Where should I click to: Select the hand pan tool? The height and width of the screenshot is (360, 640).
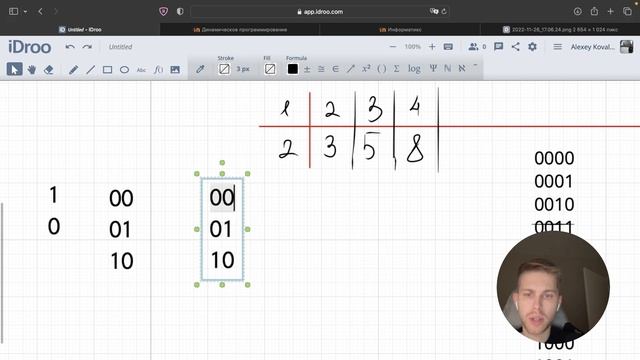click(31, 69)
